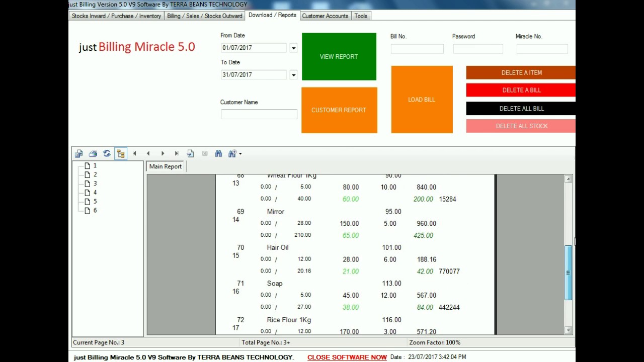Select page 6 in group tree
This screenshot has height=362, width=644.
[x=91, y=211]
